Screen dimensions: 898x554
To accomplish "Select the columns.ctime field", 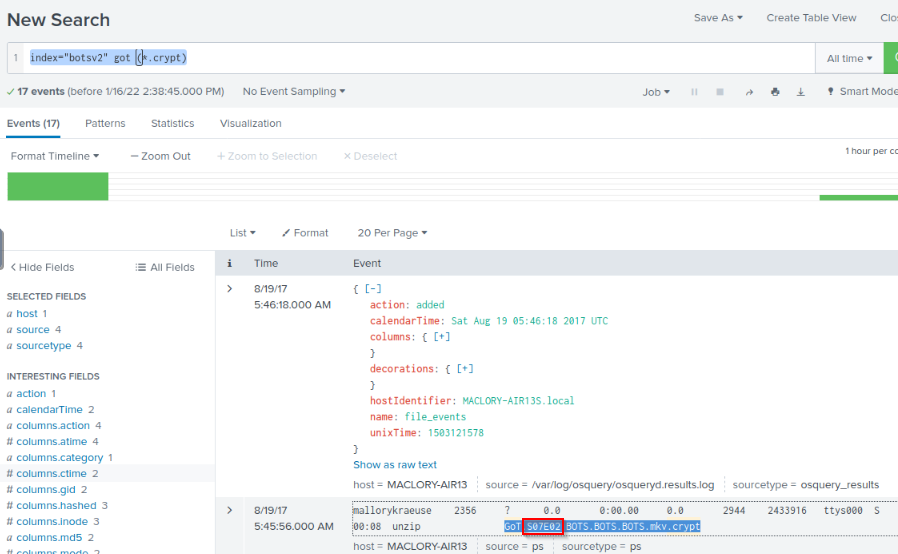I will tap(52, 474).
